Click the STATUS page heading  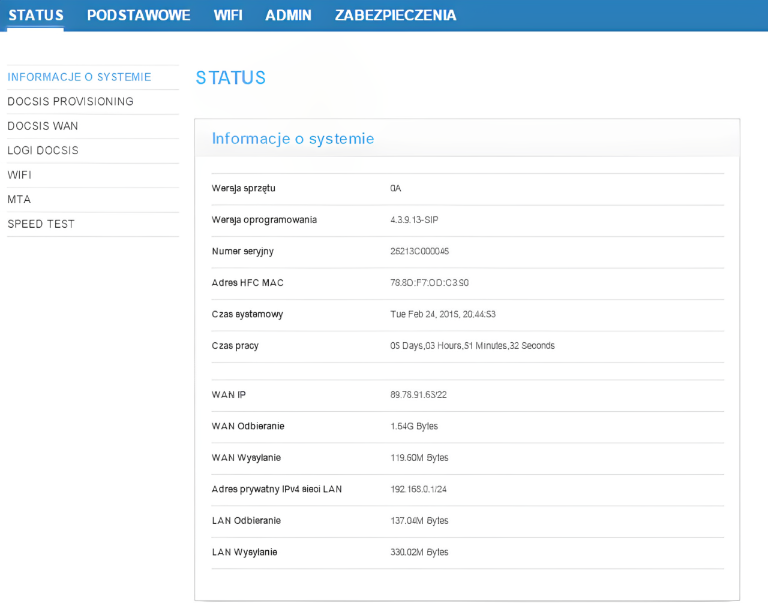[x=230, y=78]
